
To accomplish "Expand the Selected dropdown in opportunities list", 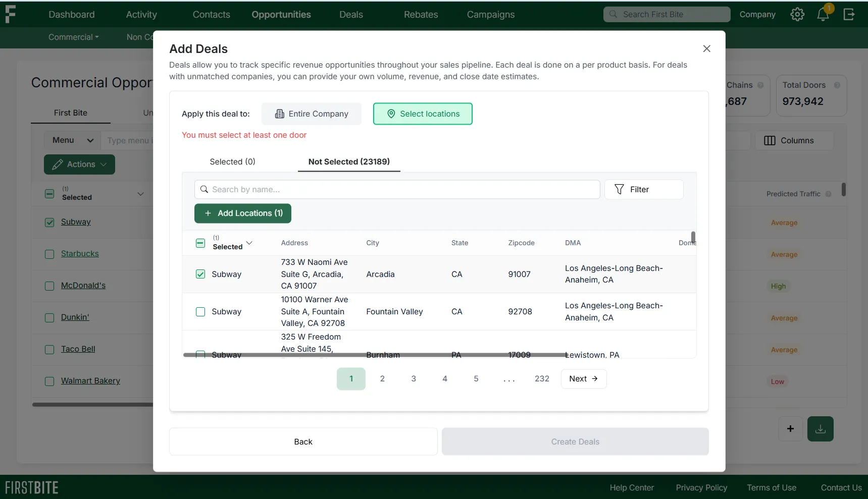I will point(141,194).
